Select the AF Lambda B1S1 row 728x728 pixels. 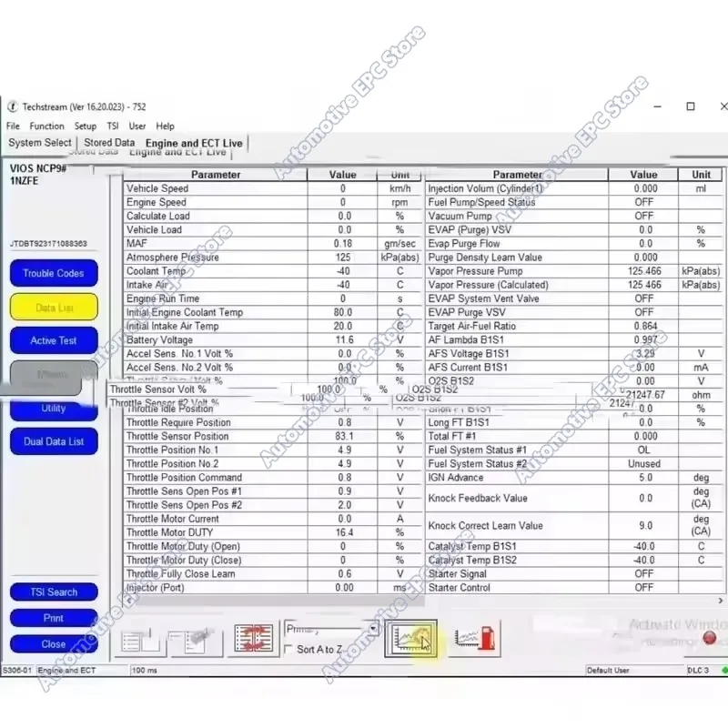tap(574, 339)
